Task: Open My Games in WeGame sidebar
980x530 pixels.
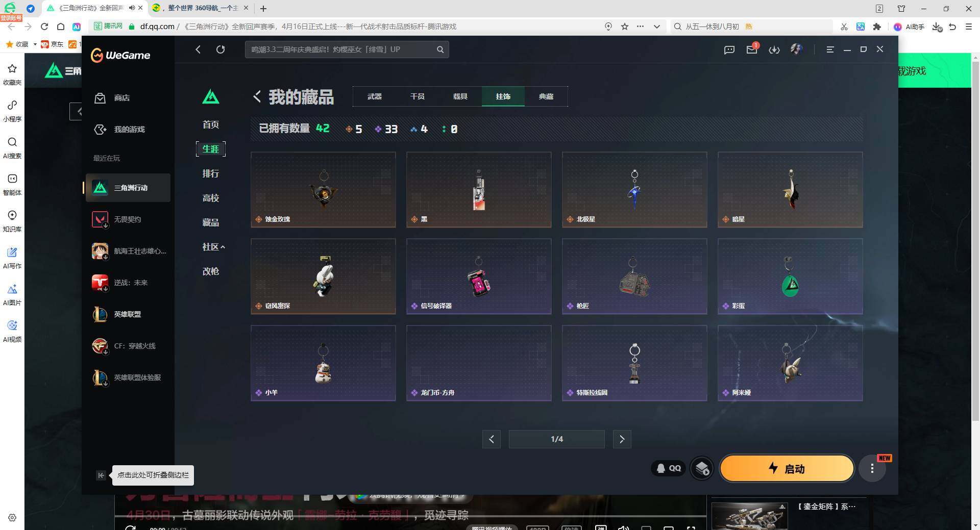Action: tap(120, 130)
